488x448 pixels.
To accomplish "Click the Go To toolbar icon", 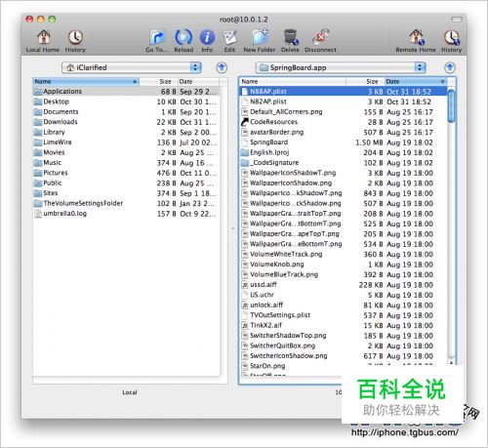I will (x=157, y=41).
